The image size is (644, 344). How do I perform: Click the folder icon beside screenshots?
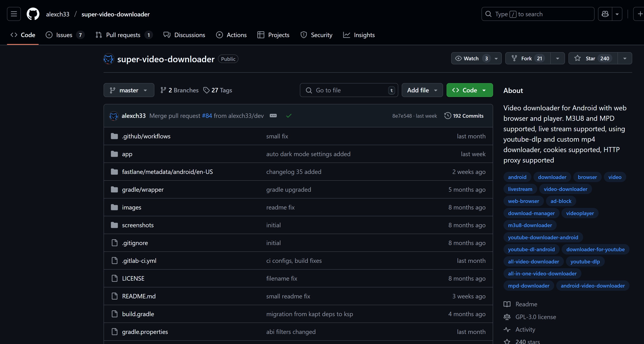point(114,225)
